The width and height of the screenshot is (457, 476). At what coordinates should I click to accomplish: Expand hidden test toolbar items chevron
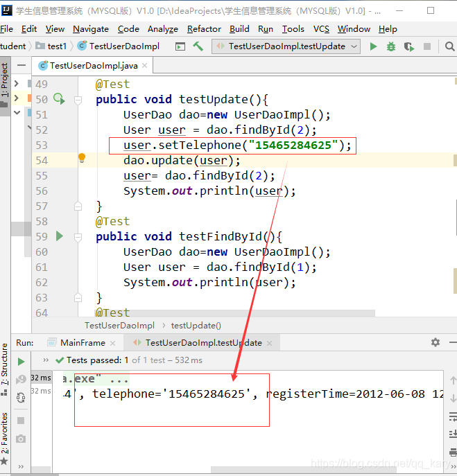pyautogui.click(x=46, y=360)
